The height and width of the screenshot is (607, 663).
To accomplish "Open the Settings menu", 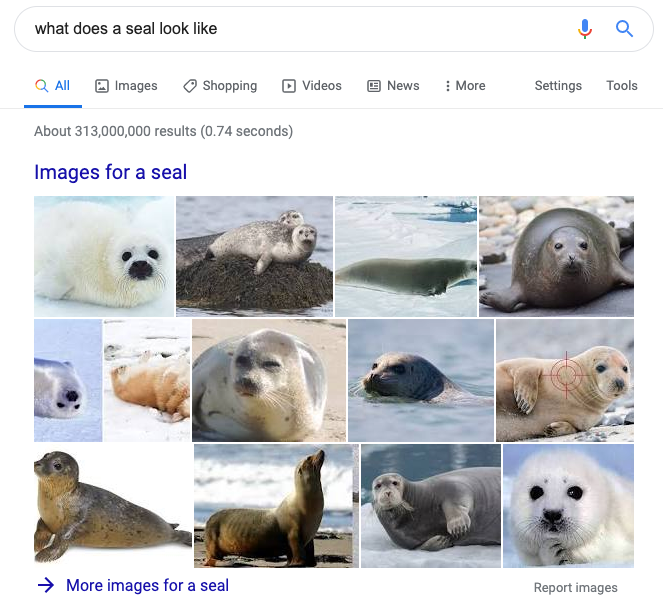I will pos(558,86).
